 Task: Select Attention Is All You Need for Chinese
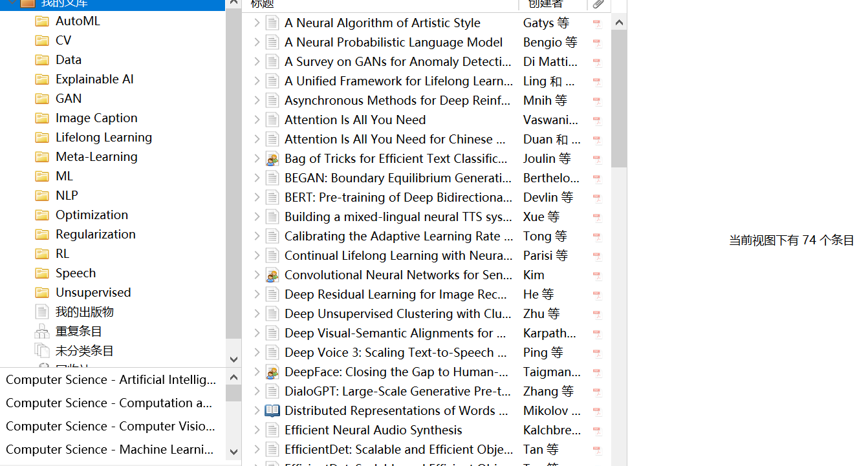(395, 139)
